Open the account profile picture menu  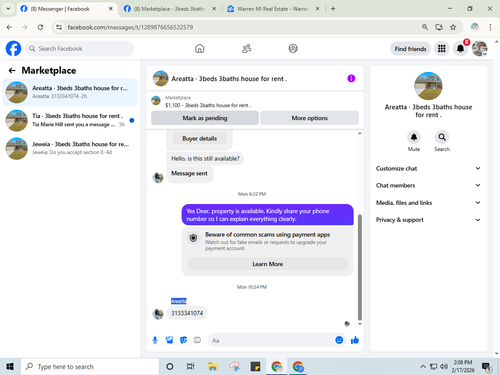pos(479,49)
